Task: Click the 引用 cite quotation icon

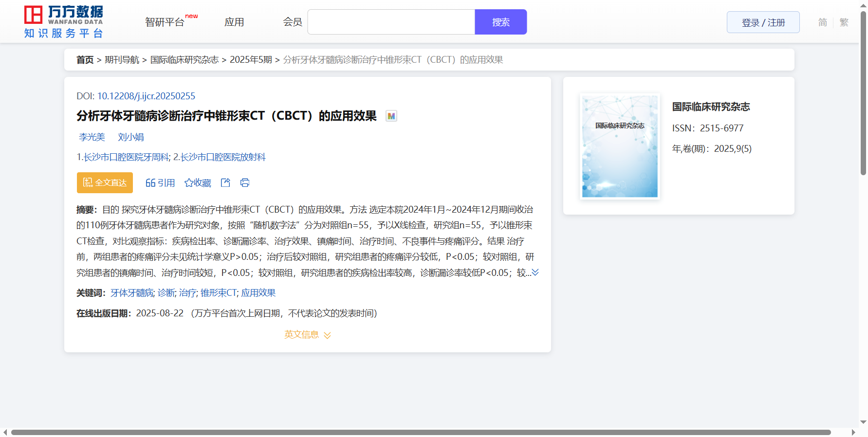Action: click(x=160, y=183)
